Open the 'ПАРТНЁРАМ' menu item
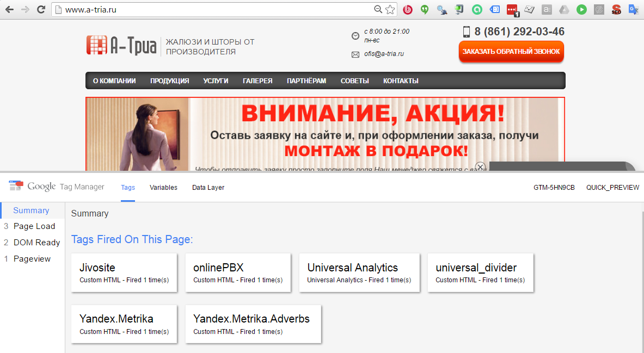Image resolution: width=644 pixels, height=353 pixels. (306, 81)
